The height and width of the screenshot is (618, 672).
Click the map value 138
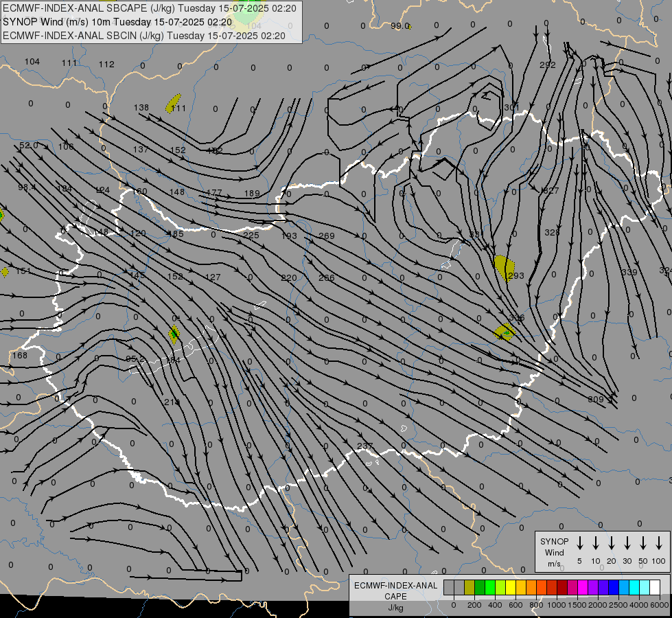coord(141,108)
